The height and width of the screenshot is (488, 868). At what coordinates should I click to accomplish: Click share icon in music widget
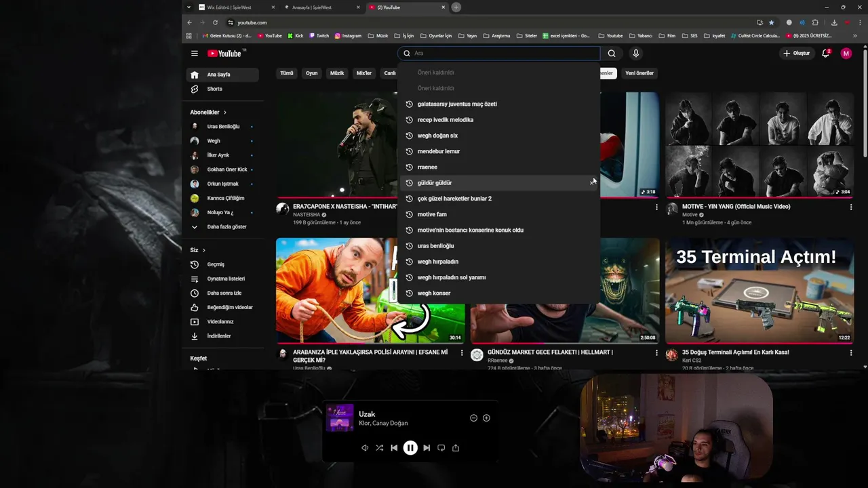coord(456,448)
